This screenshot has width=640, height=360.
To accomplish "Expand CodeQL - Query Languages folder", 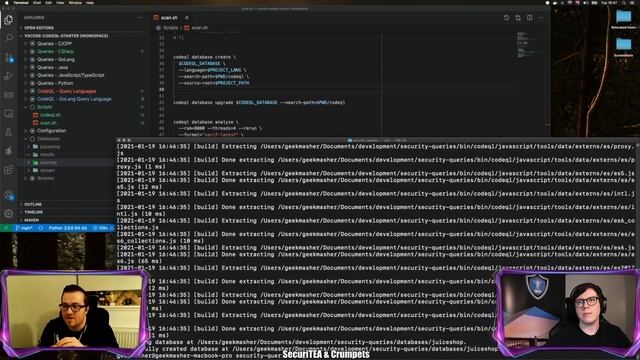I will click(x=84, y=91).
